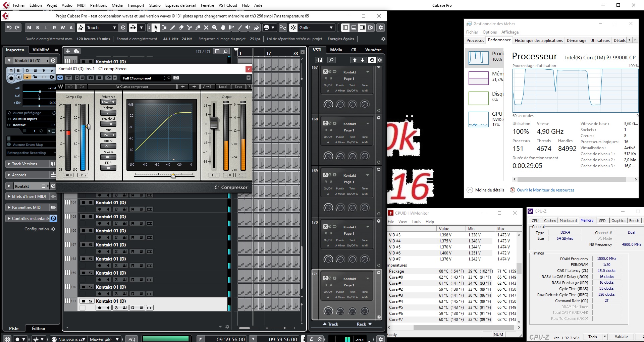This screenshot has width=644, height=342.
Task: Click the Find Instruments magnifier in VSTi rack
Action: tap(331, 60)
